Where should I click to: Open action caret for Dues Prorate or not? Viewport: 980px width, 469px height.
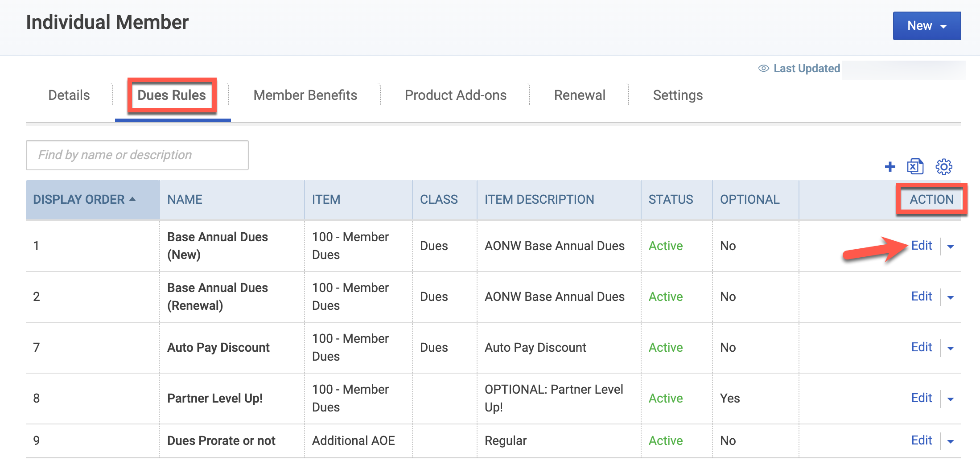(950, 441)
